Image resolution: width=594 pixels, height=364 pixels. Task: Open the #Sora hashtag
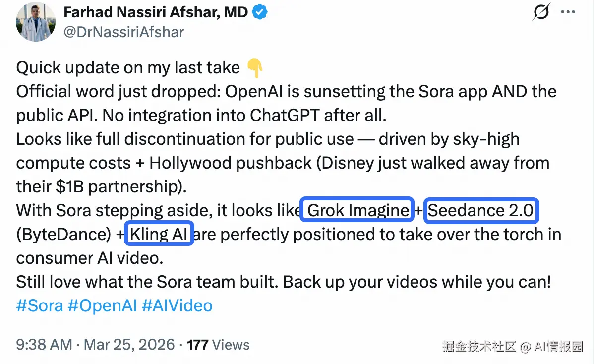click(40, 305)
